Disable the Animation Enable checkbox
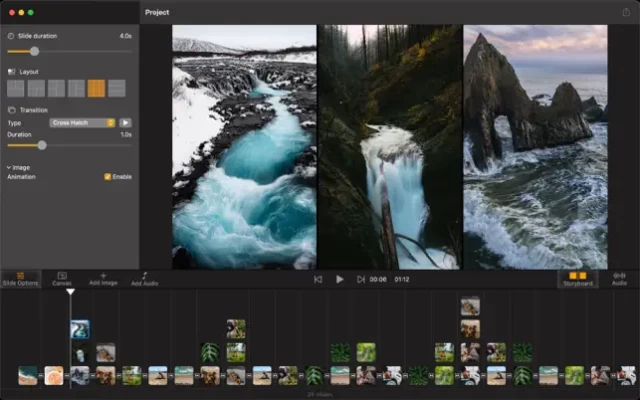The width and height of the screenshot is (640, 400). tap(108, 176)
